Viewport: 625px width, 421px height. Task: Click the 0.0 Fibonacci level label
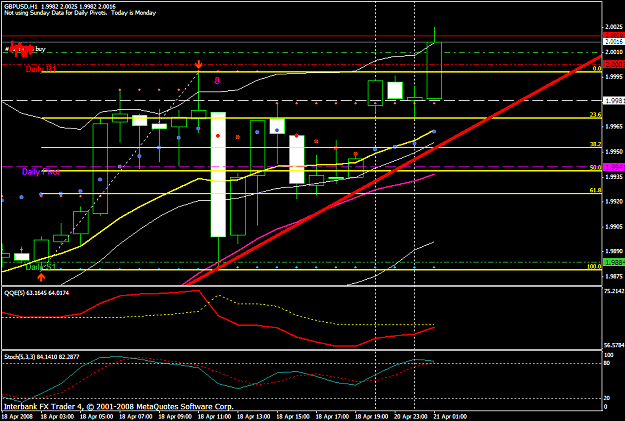pos(597,69)
